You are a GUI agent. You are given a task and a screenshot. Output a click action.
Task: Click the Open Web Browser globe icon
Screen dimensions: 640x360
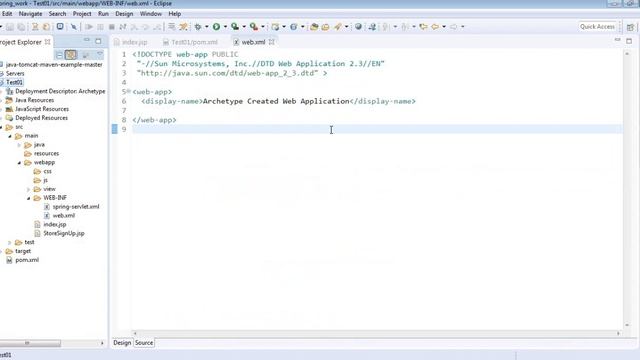(x=358, y=27)
